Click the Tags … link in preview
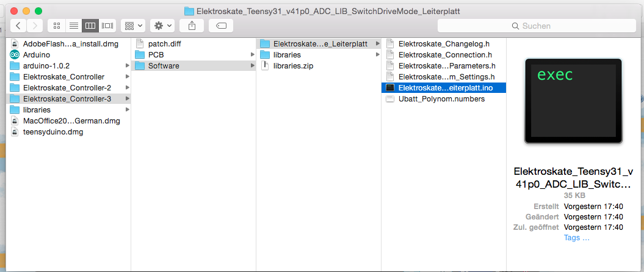 tap(577, 238)
